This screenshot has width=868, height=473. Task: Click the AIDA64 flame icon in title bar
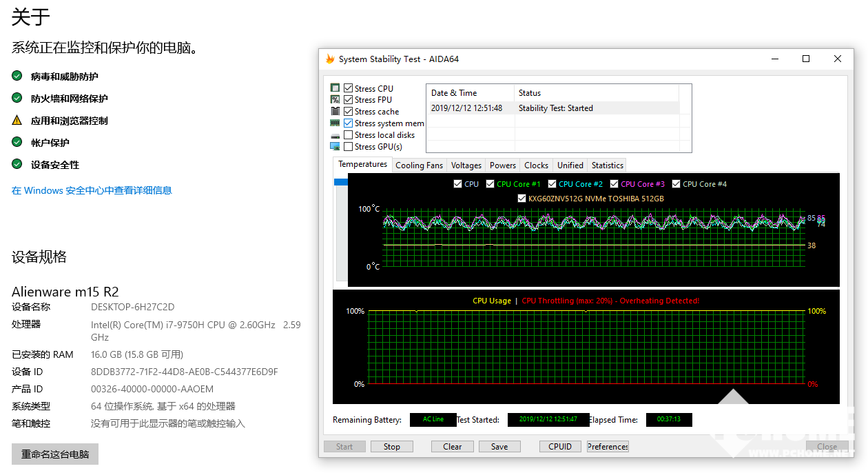point(330,59)
